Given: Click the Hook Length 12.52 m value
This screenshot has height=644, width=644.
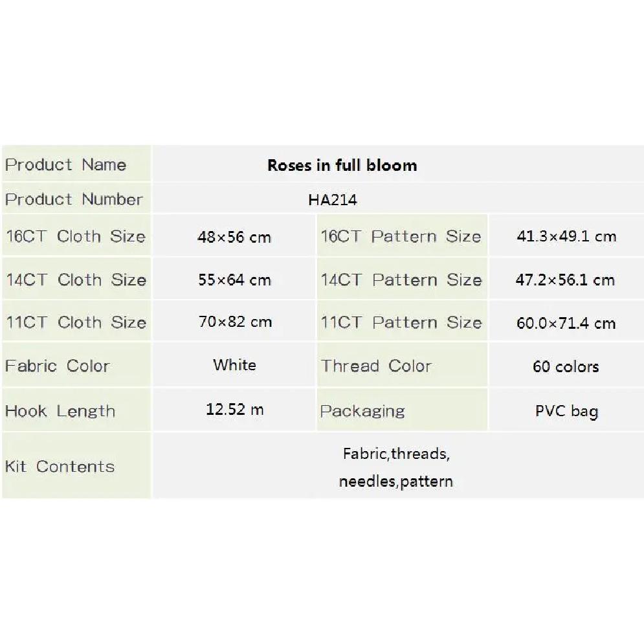Looking at the screenshot, I should [x=234, y=410].
